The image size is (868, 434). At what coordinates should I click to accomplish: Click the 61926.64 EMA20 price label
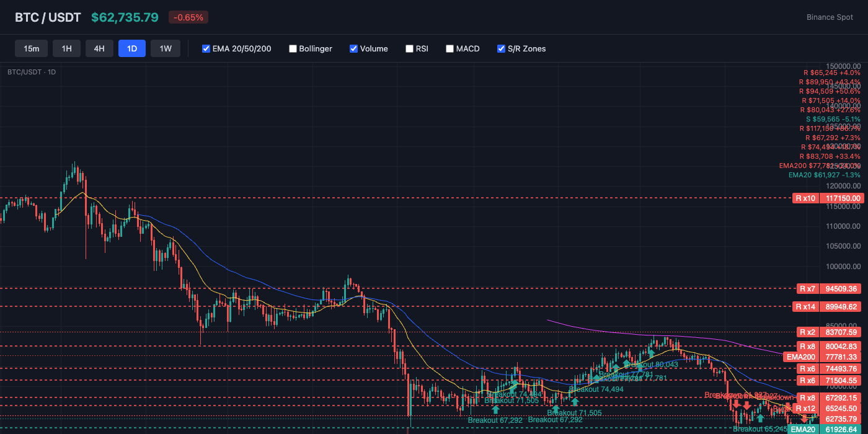(841, 429)
